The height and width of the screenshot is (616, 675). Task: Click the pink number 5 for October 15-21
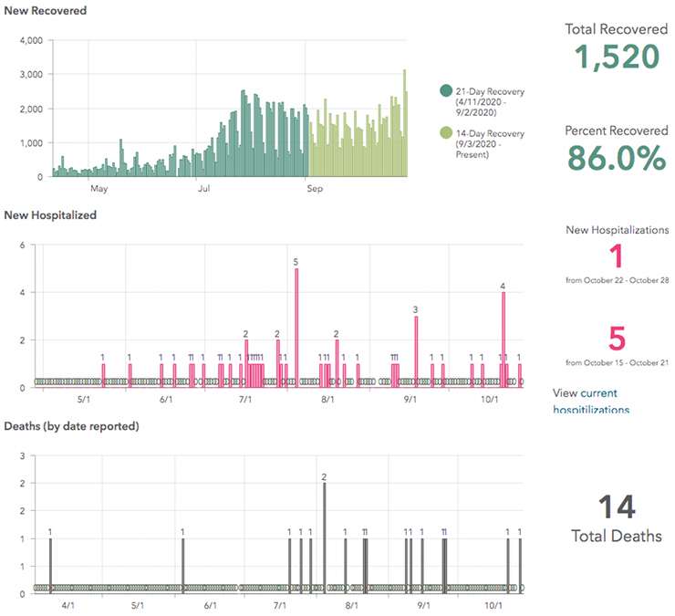(617, 339)
